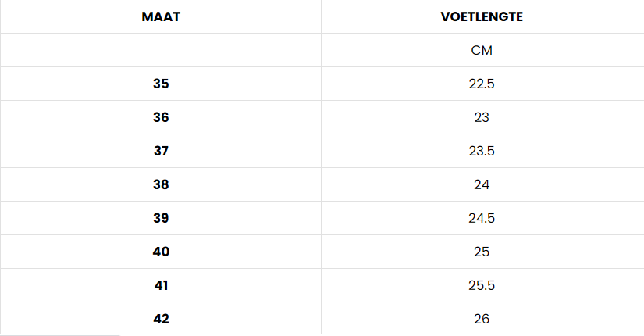Click the 22.5 foot length value

pyautogui.click(x=482, y=84)
